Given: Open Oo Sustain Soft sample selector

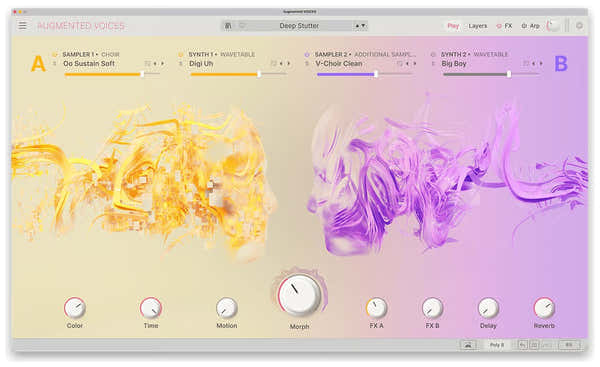Looking at the screenshot, I should point(89,64).
